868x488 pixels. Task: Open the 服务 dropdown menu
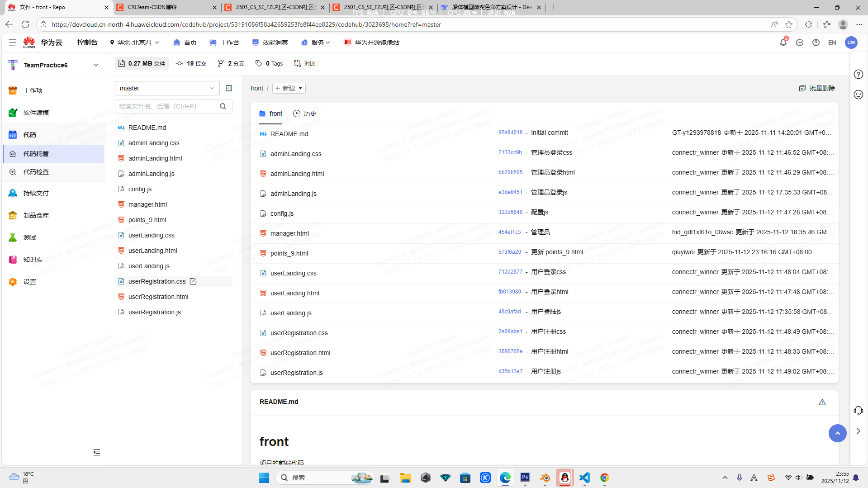(x=316, y=43)
